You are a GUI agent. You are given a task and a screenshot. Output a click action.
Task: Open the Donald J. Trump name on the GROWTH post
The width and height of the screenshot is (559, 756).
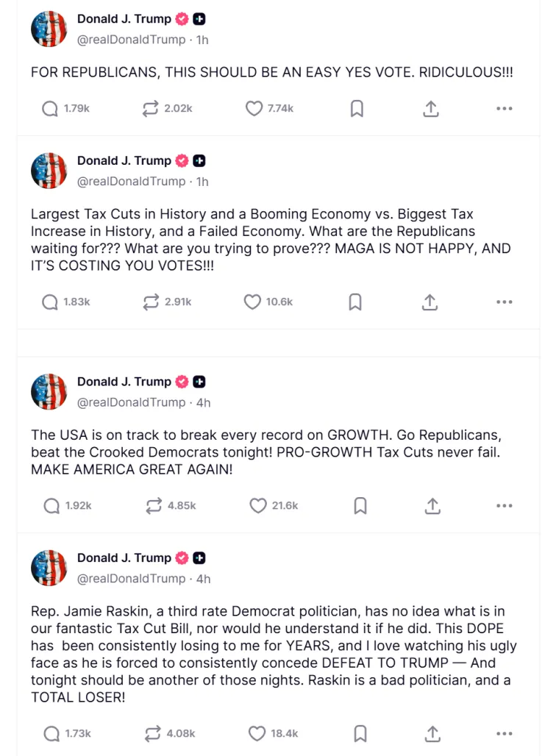tap(124, 382)
